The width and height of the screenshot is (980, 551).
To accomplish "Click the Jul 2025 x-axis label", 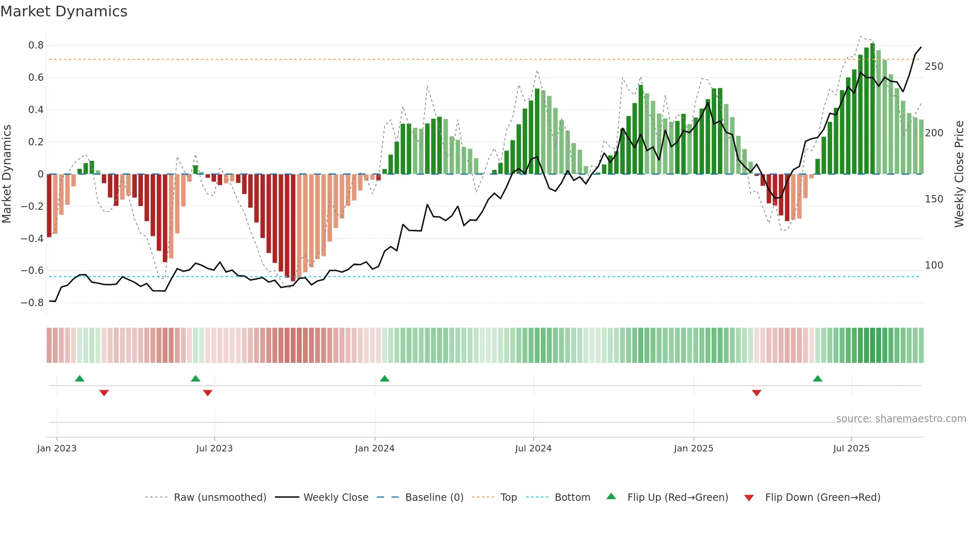I will click(851, 448).
